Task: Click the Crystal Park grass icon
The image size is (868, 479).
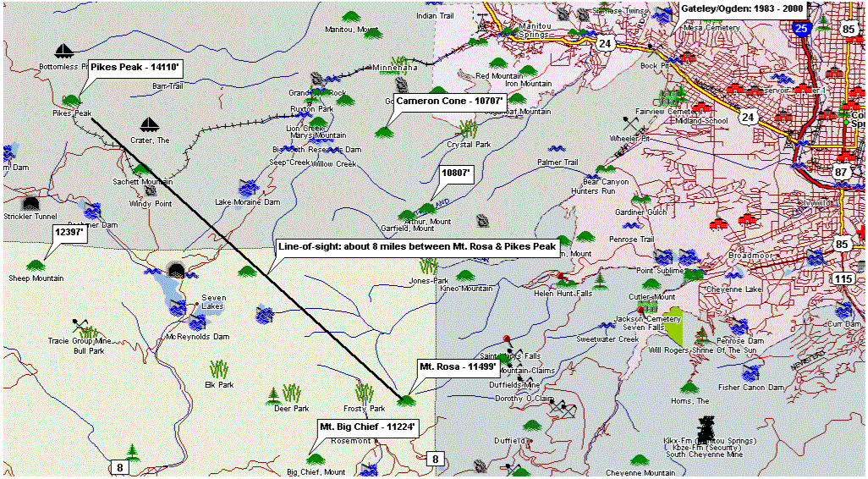Action: 469,129
